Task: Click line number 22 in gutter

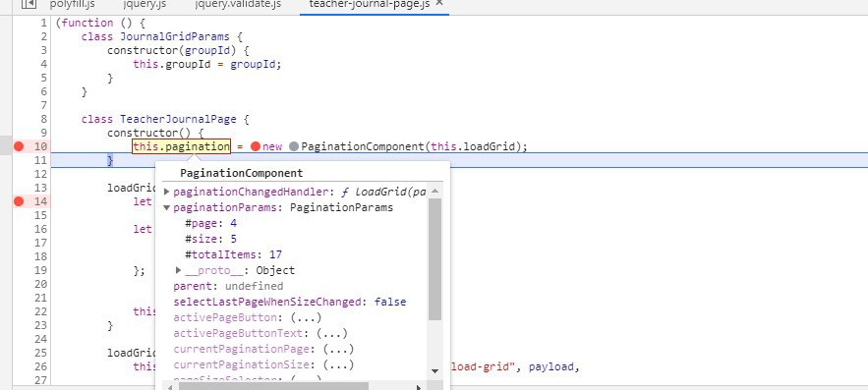Action: [40, 311]
